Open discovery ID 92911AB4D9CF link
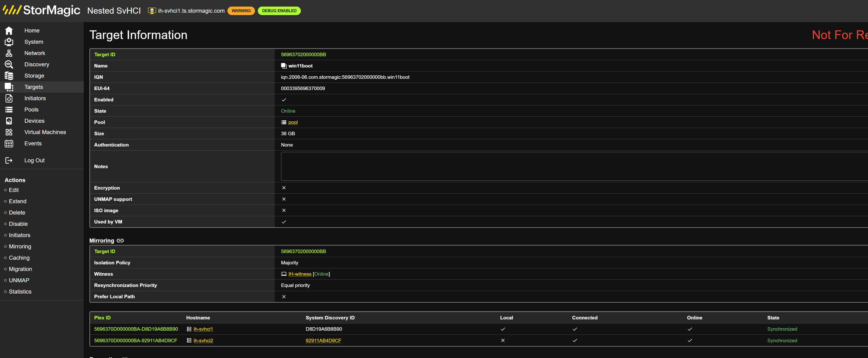Image resolution: width=868 pixels, height=358 pixels. click(x=323, y=341)
